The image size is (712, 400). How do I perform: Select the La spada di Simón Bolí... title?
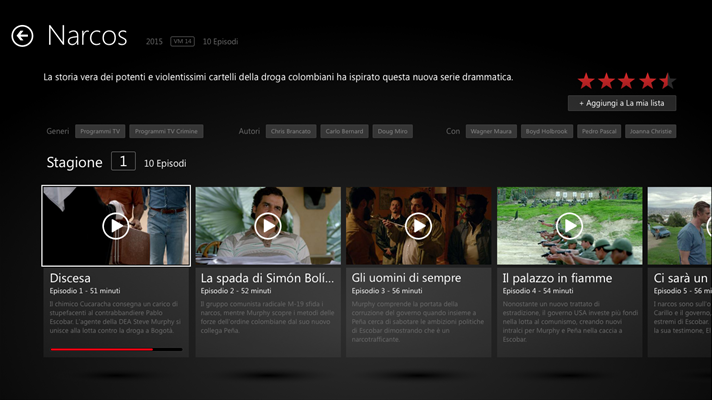point(267,278)
